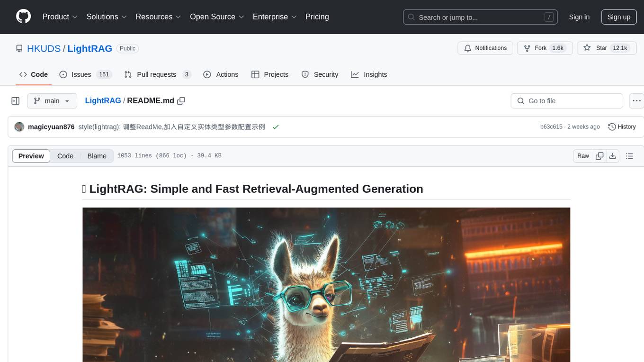Switch to the Insights tab
The height and width of the screenshot is (362, 644).
click(369, 74)
